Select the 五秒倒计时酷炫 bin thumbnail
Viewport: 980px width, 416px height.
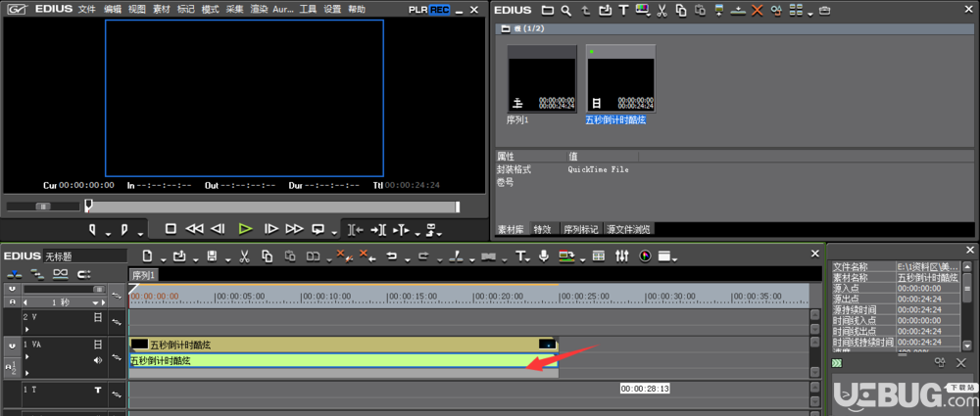(620, 78)
